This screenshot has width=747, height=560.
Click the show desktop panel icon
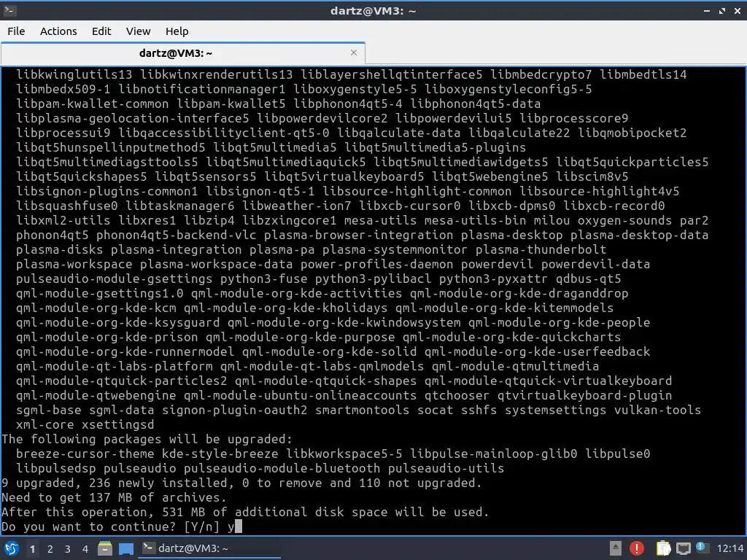[125, 548]
